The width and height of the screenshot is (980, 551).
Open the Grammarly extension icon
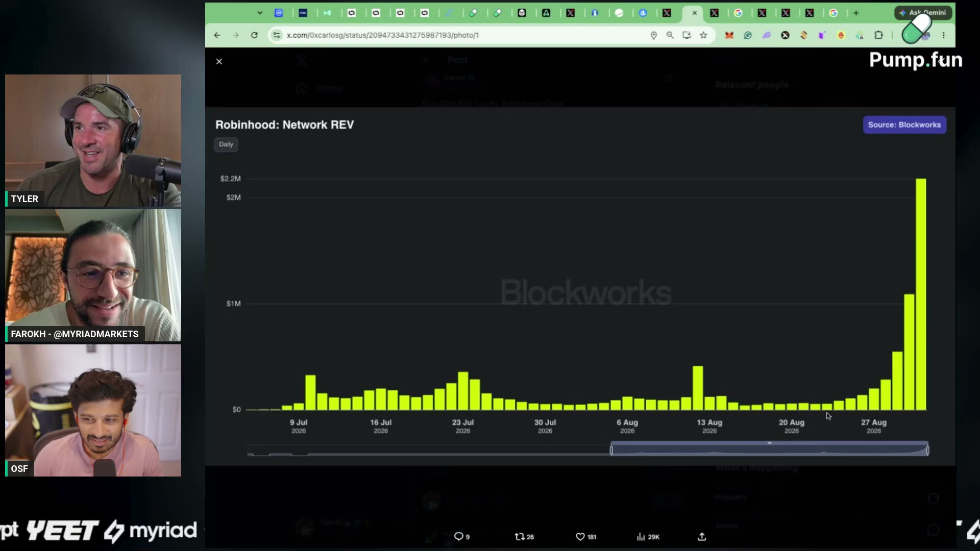(x=748, y=35)
